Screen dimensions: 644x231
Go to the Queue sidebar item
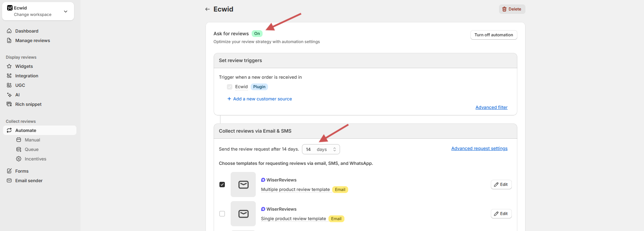click(32, 149)
